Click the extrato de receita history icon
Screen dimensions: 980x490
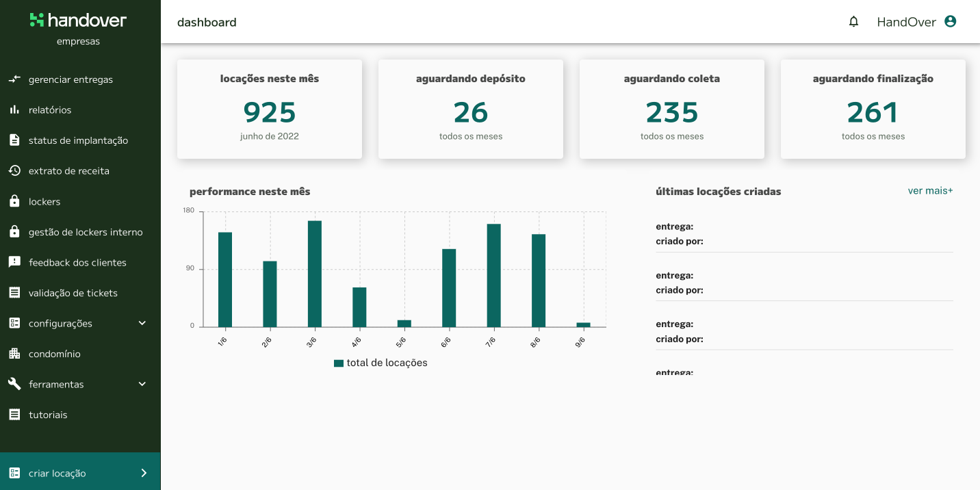click(14, 170)
